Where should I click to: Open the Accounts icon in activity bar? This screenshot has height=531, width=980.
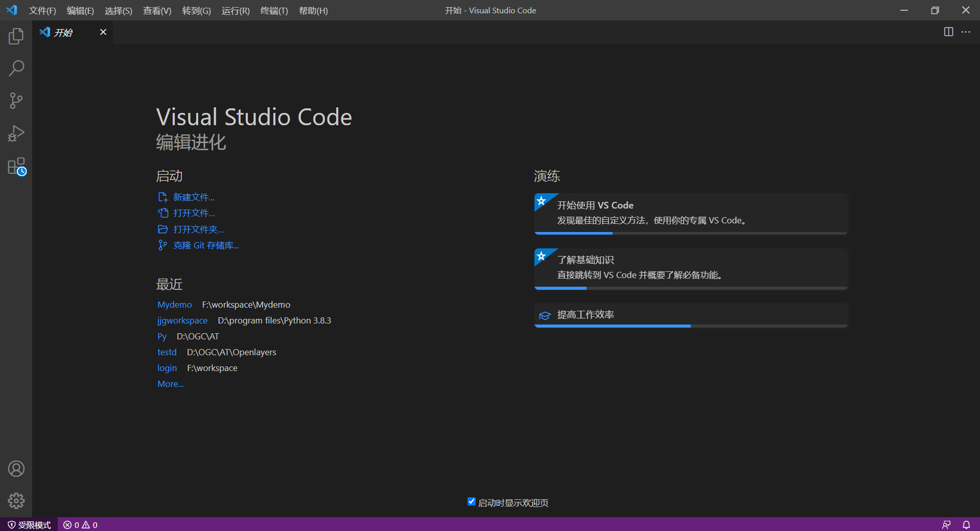[16, 469]
